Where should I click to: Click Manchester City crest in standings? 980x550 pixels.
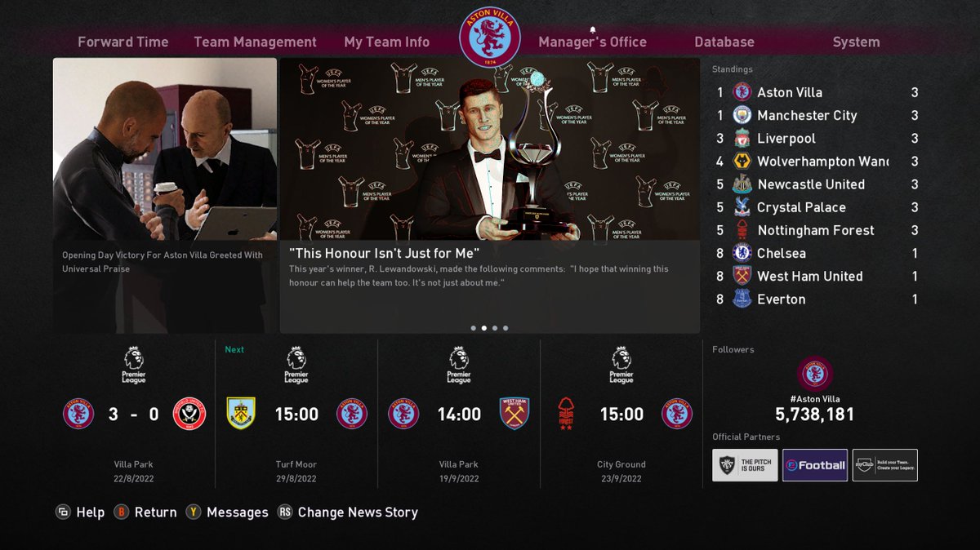pos(742,115)
